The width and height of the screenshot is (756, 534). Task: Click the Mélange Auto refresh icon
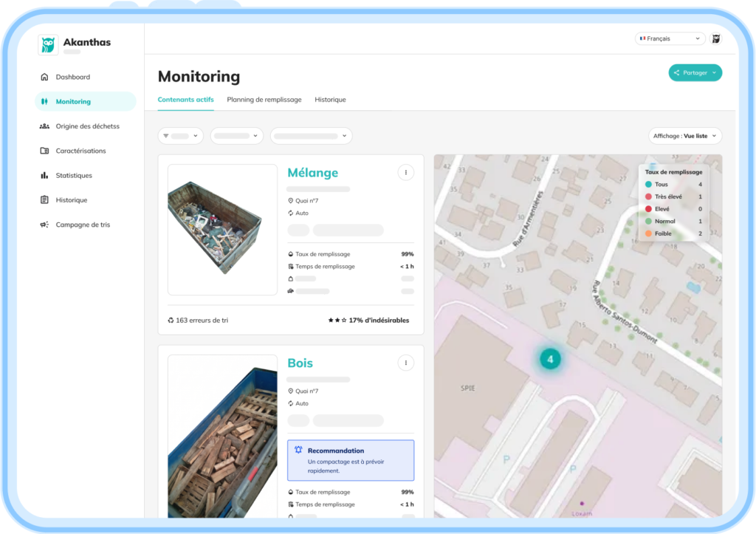pos(290,213)
